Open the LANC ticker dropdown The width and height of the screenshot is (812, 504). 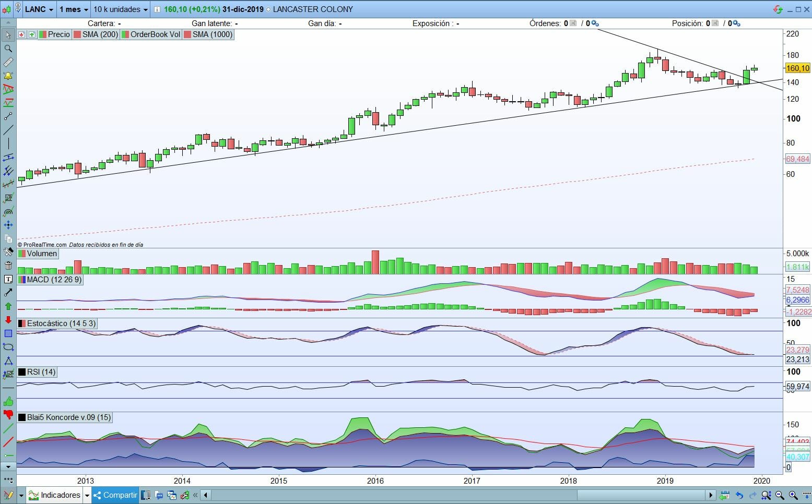click(39, 9)
